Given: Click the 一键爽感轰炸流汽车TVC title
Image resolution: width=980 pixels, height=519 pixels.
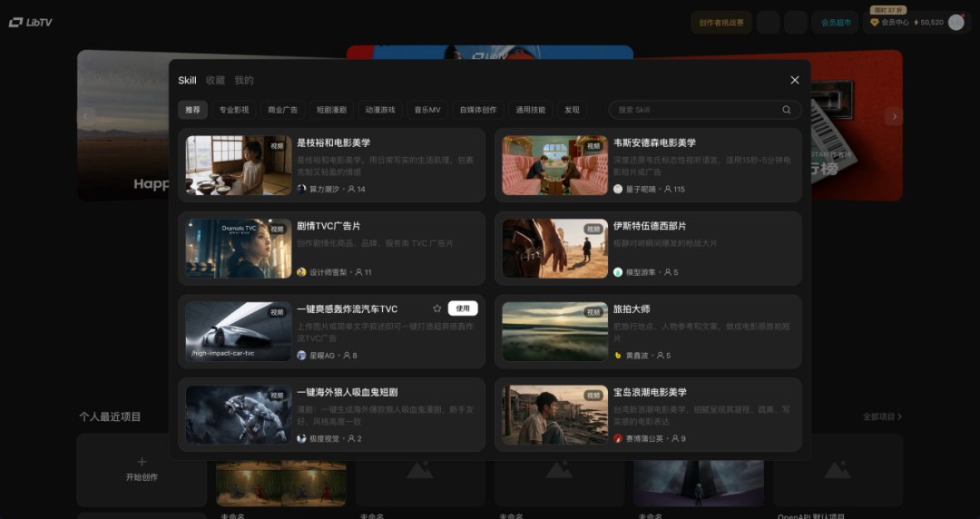Looking at the screenshot, I should pos(347,308).
